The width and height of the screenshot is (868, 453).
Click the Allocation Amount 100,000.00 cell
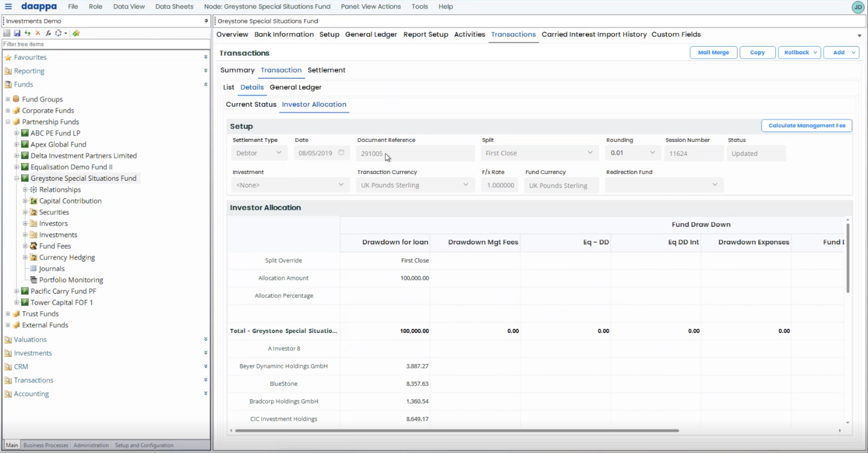point(385,278)
